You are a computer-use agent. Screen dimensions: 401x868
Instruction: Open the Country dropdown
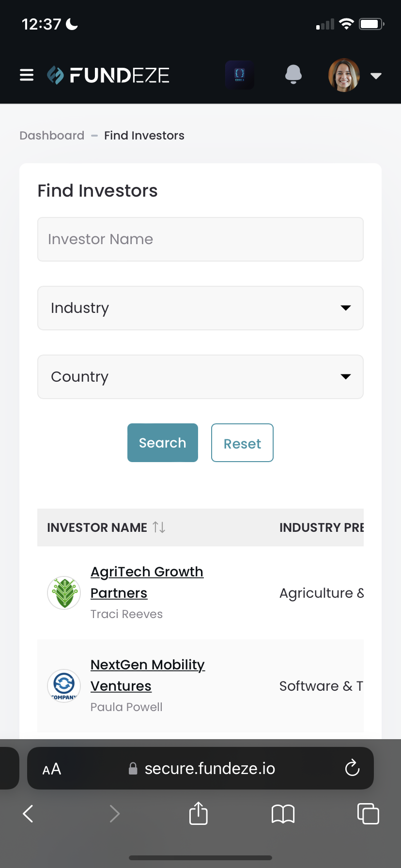[x=200, y=377]
